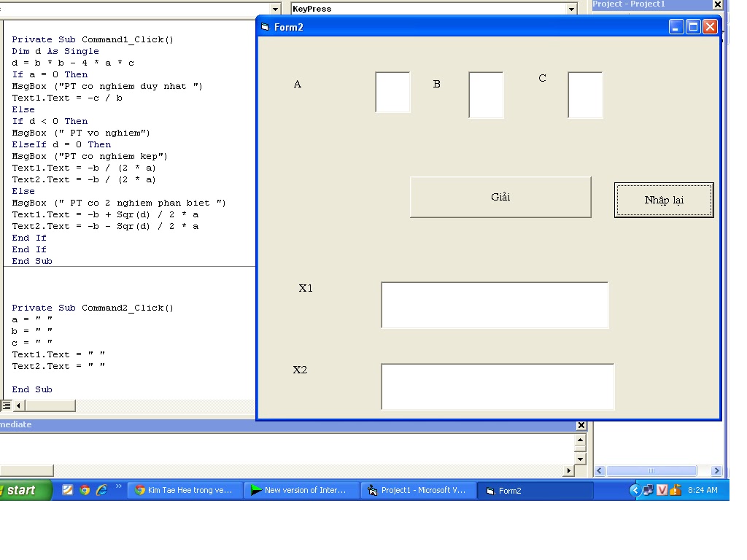The width and height of the screenshot is (747, 560).
Task: Click the Immediate window scroll up arrow
Action: pyautogui.click(x=580, y=440)
